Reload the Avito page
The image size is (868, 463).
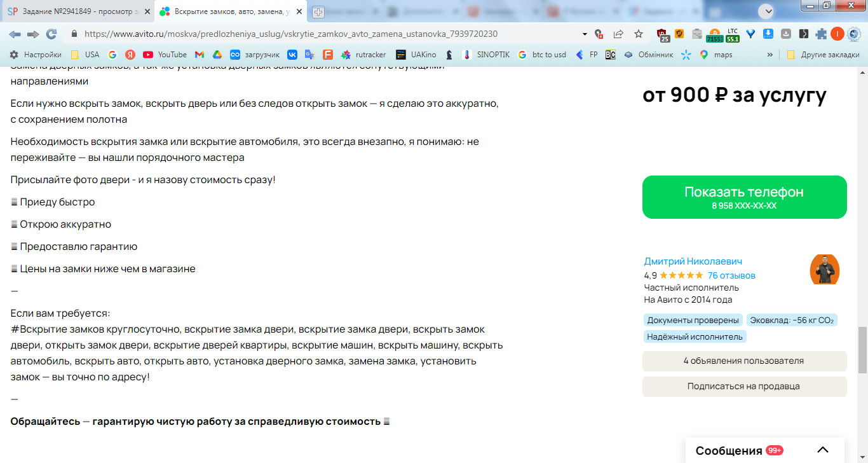[x=51, y=34]
